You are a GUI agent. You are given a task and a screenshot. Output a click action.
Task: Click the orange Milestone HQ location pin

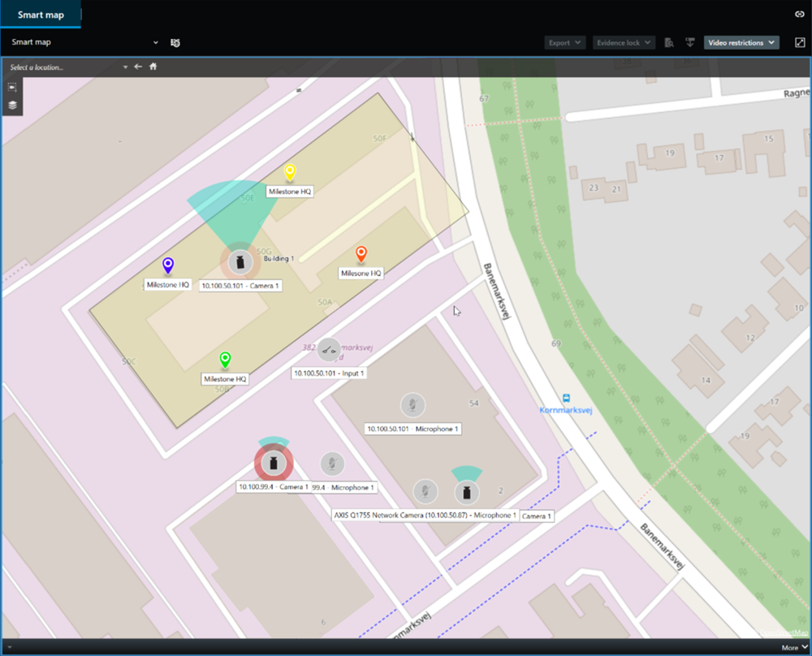click(362, 254)
